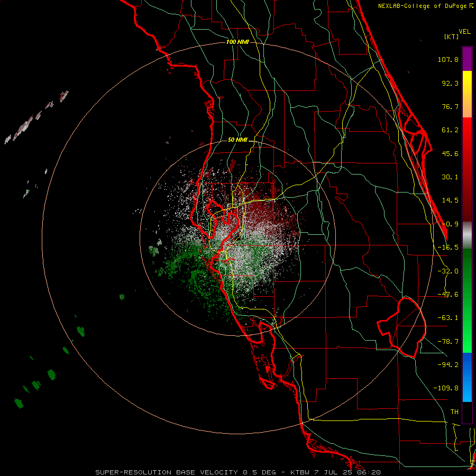Viewport: 476px width, 476px height.
Task: Pick the yellow-orange segment of the color bar
Action: (467, 94)
